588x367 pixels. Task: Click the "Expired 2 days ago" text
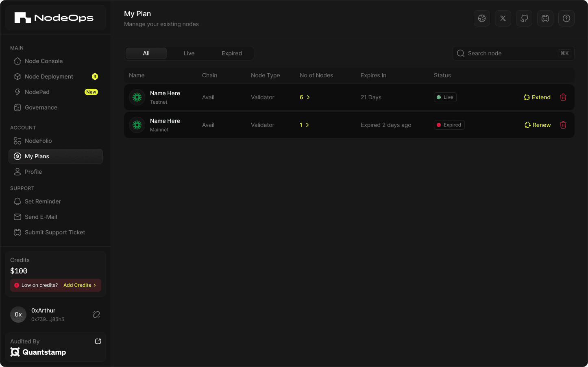(x=386, y=125)
